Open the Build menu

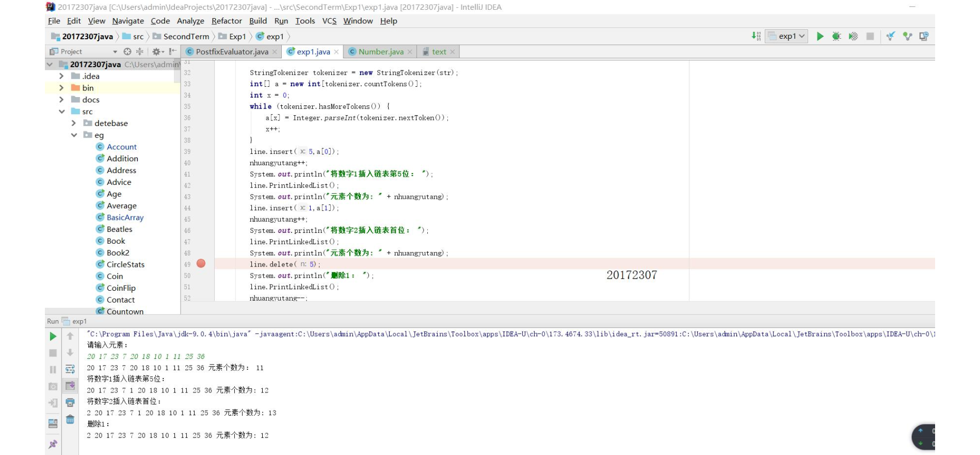tap(258, 21)
